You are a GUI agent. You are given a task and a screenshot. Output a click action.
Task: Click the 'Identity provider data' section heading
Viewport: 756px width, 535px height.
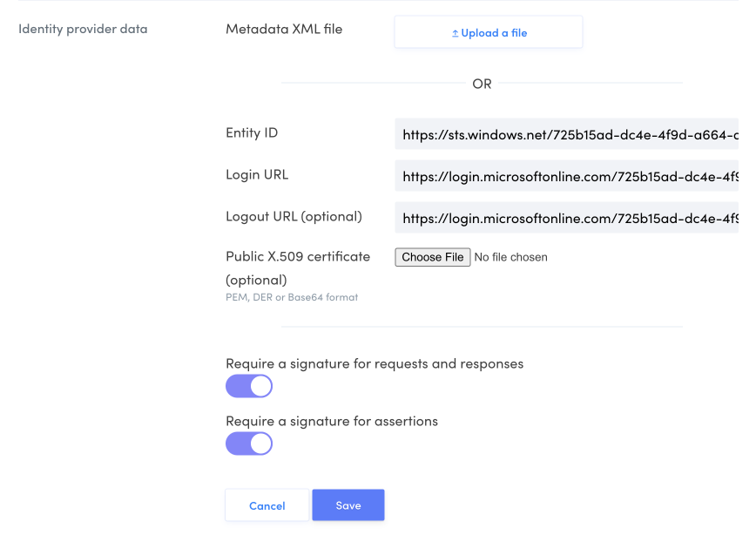click(83, 30)
